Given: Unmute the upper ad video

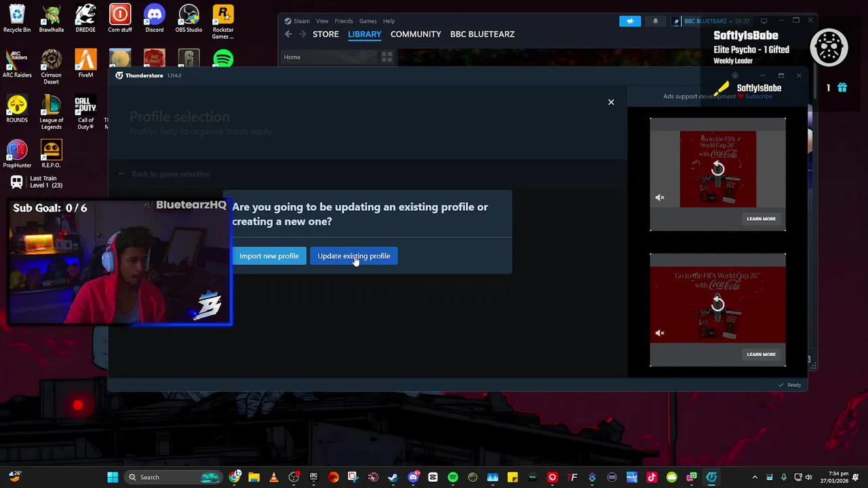Looking at the screenshot, I should click(660, 198).
